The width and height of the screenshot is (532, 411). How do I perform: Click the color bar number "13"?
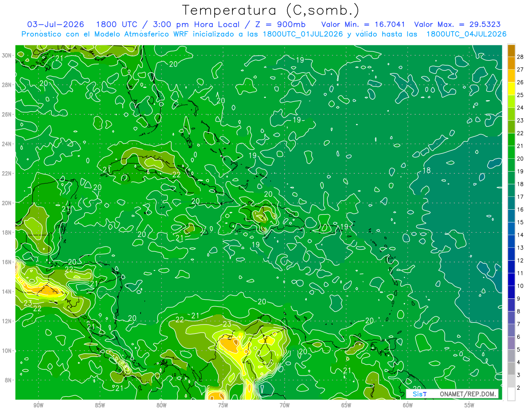[x=520, y=248]
